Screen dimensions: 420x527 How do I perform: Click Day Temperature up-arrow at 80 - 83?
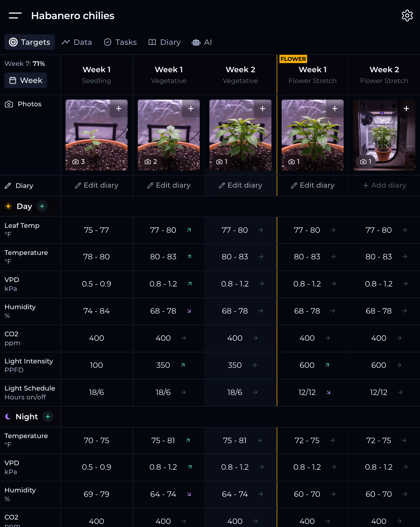click(189, 257)
